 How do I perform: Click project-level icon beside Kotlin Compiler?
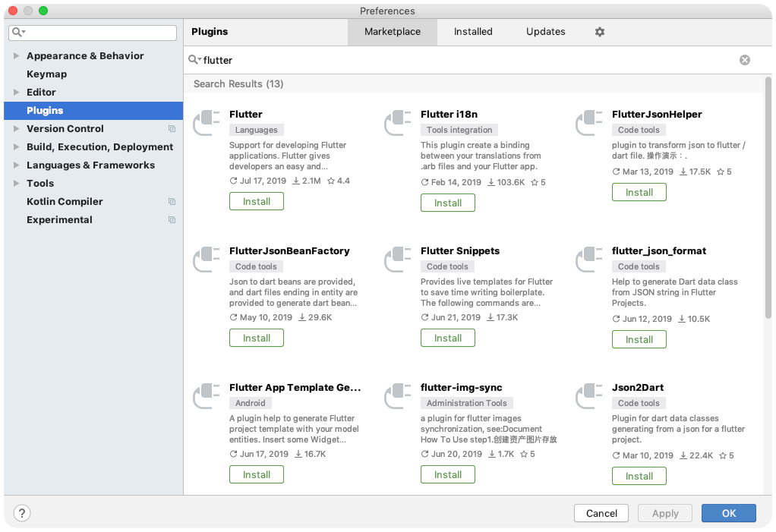pos(172,201)
